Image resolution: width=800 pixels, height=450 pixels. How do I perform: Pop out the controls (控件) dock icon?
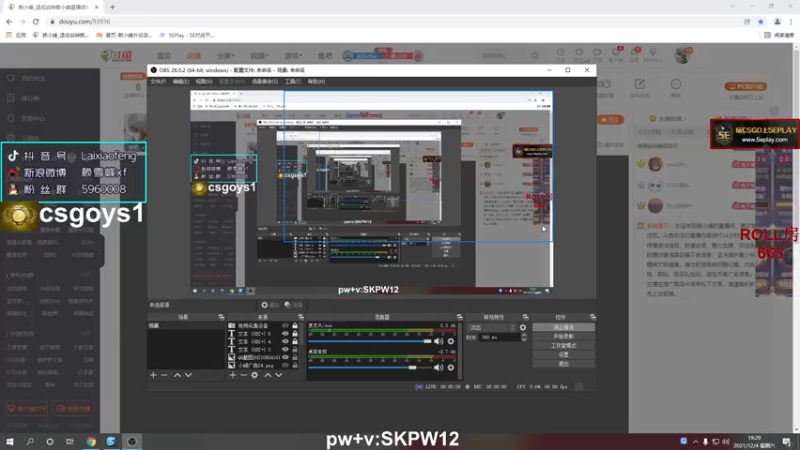coord(592,317)
